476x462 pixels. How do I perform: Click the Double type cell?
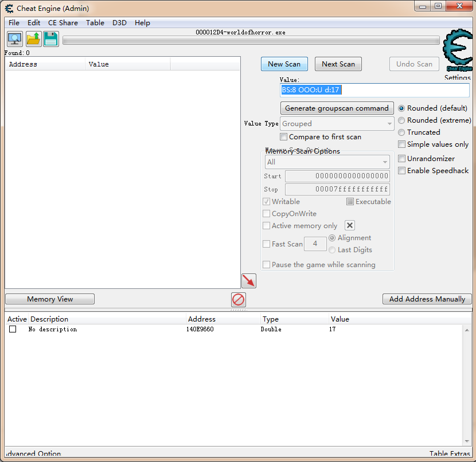click(271, 329)
